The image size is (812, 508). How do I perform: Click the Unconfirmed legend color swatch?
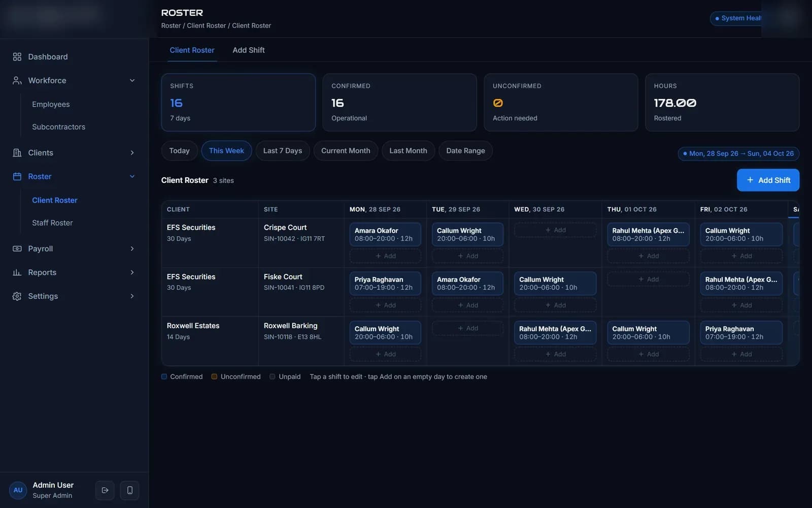(214, 377)
